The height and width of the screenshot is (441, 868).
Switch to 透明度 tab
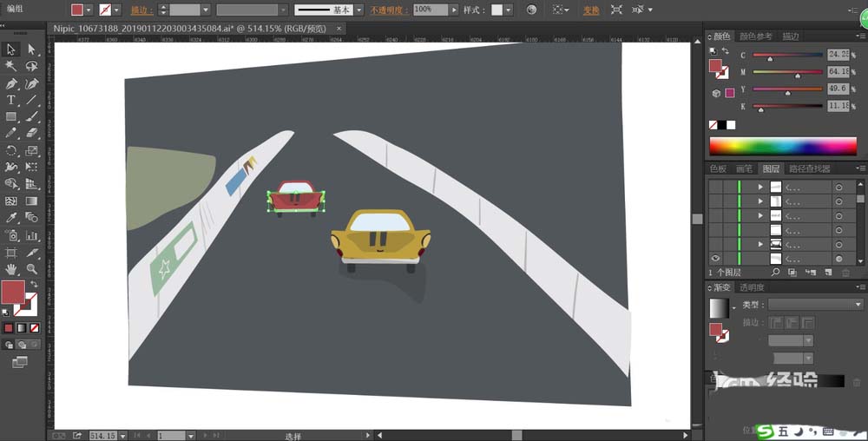tap(752, 287)
